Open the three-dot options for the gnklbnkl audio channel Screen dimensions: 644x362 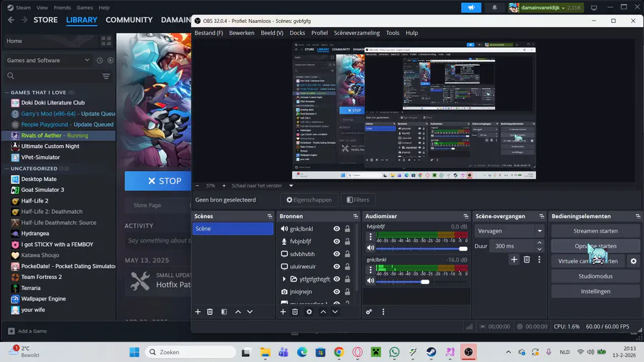(x=371, y=270)
